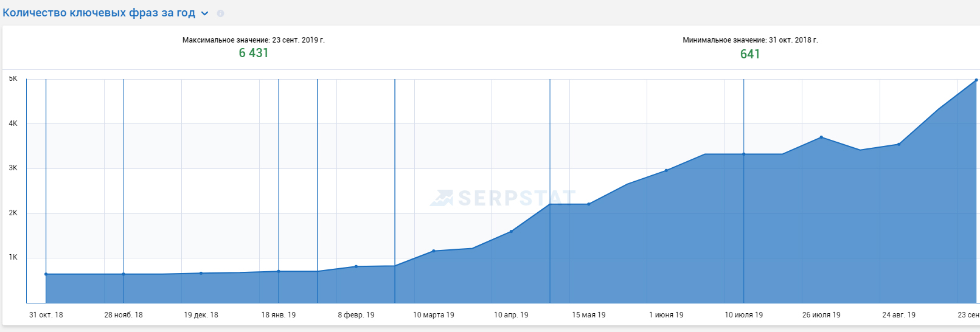
Task: Click the '26 июля 19' axis label
Action: pyautogui.click(x=821, y=315)
